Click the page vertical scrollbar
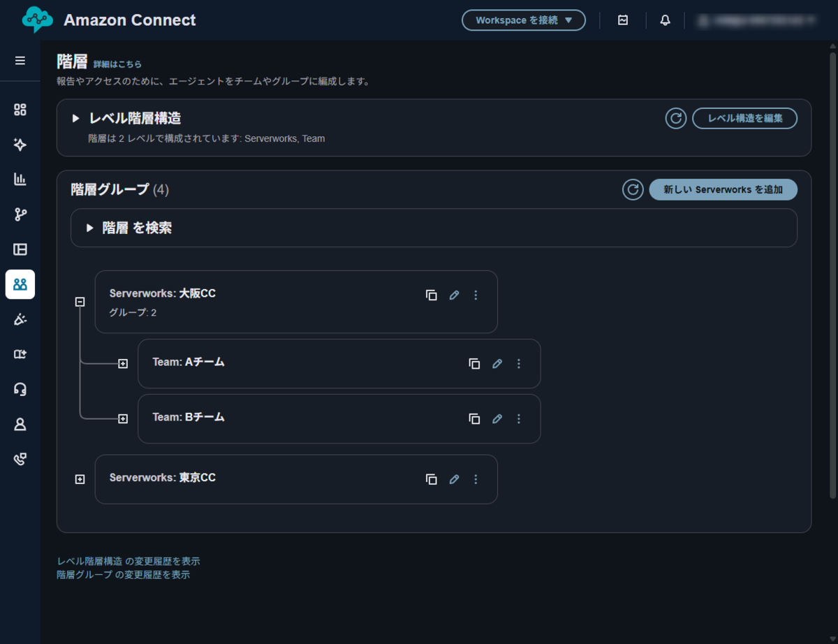 tap(832, 275)
